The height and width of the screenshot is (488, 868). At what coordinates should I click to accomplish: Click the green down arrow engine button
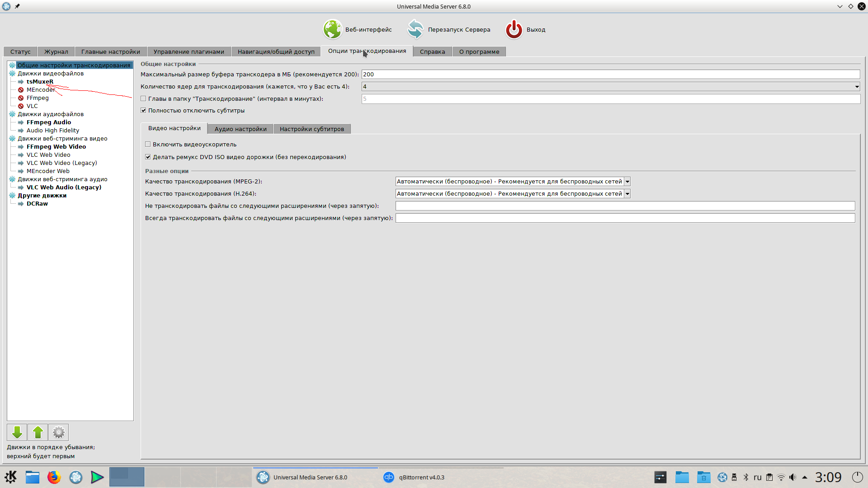pyautogui.click(x=17, y=432)
